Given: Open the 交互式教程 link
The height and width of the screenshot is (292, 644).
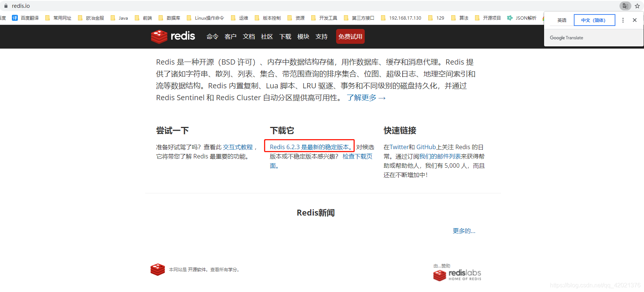Looking at the screenshot, I should (x=238, y=147).
